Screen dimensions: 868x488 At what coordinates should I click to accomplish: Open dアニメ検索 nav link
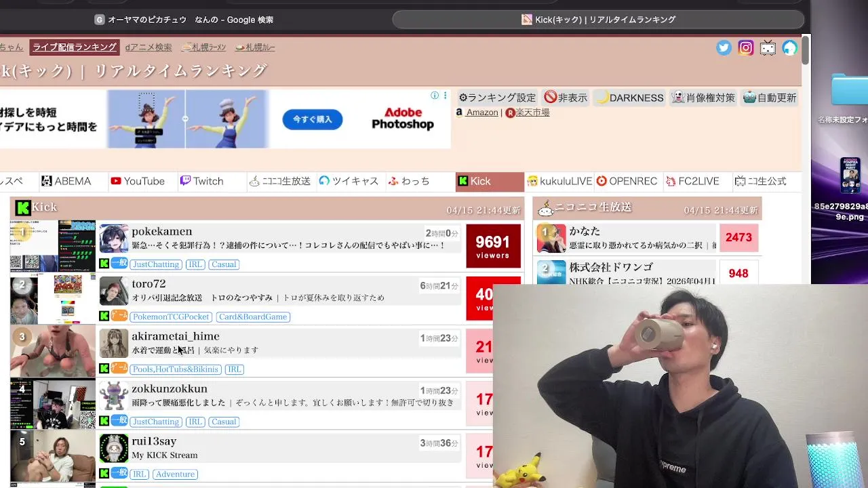click(x=149, y=47)
